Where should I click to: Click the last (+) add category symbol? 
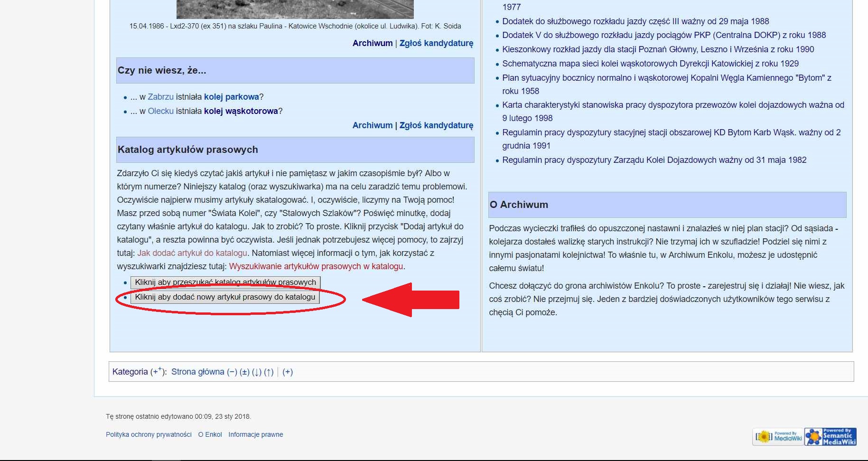288,372
